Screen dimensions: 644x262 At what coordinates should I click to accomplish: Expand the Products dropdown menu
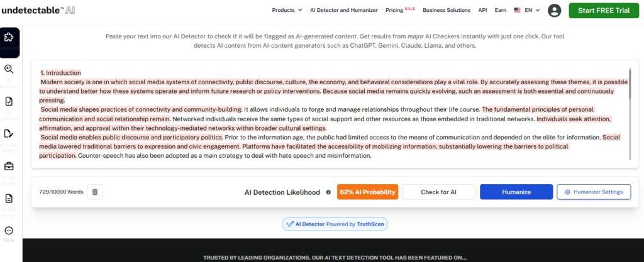pyautogui.click(x=287, y=10)
